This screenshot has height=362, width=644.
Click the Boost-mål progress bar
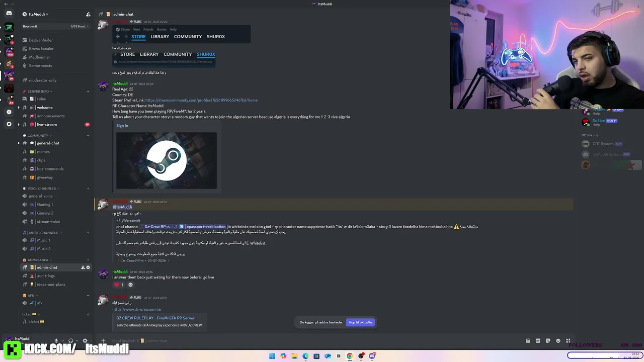(56, 26)
